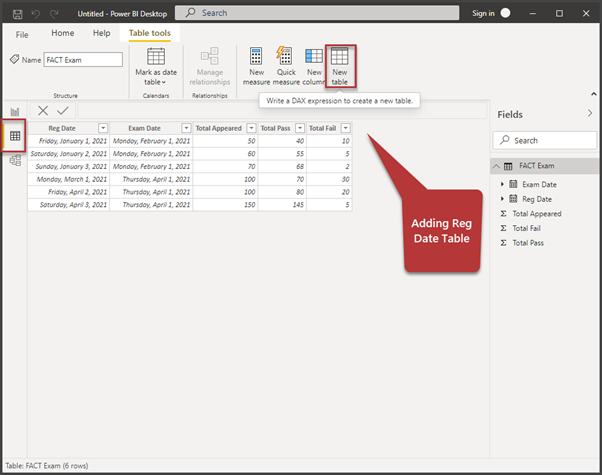Viewport: 602px width, 475px height.
Task: Click the account avatar next to Sign in
Action: click(x=506, y=13)
